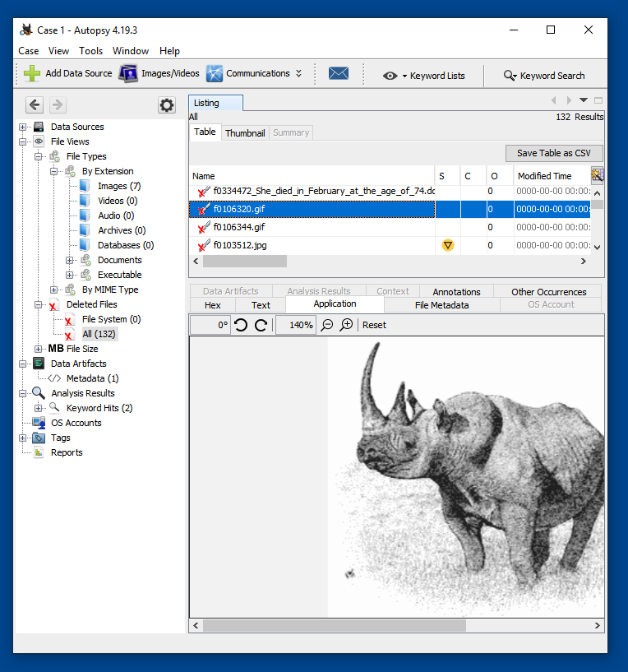The height and width of the screenshot is (672, 628).
Task: Open the Communications visualization icon
Action: 215,74
